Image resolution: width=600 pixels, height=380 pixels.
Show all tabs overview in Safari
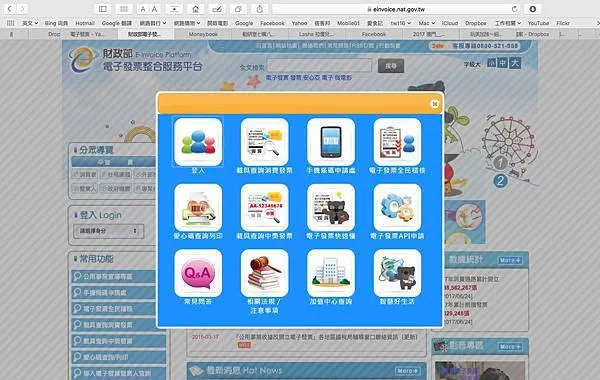(238, 9)
